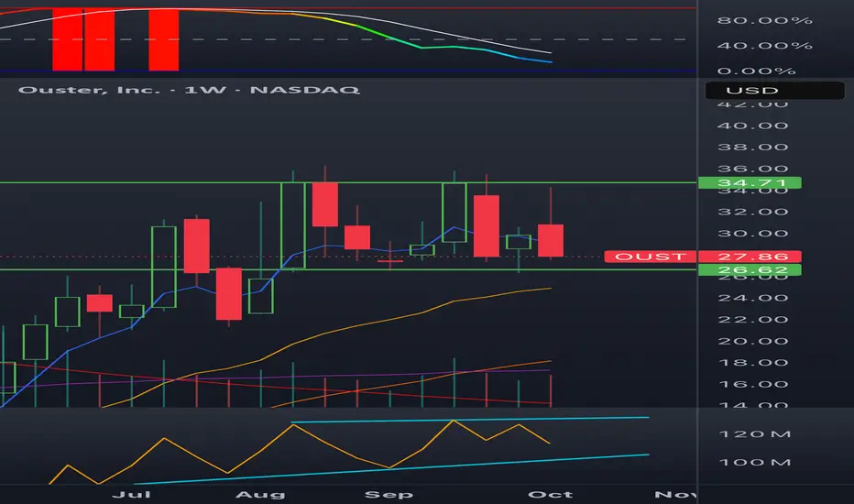
Task: Click the 27.86 current price tag
Action: (750, 257)
